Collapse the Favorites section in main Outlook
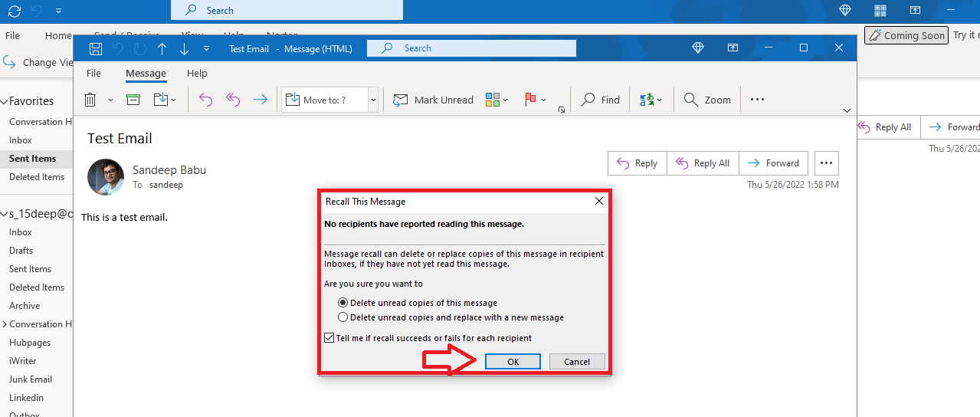 point(4,101)
